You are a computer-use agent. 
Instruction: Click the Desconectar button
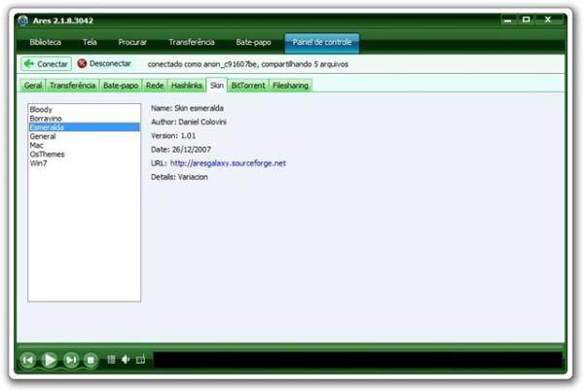click(x=104, y=63)
